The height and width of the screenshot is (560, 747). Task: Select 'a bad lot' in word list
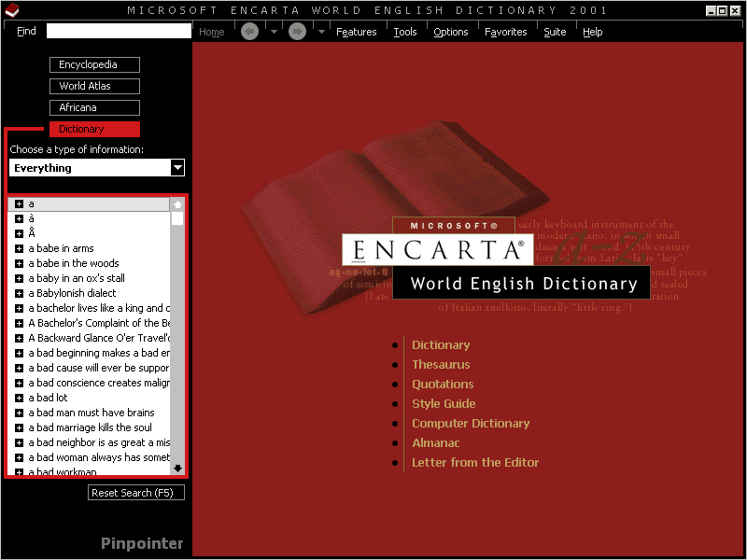pos(48,398)
